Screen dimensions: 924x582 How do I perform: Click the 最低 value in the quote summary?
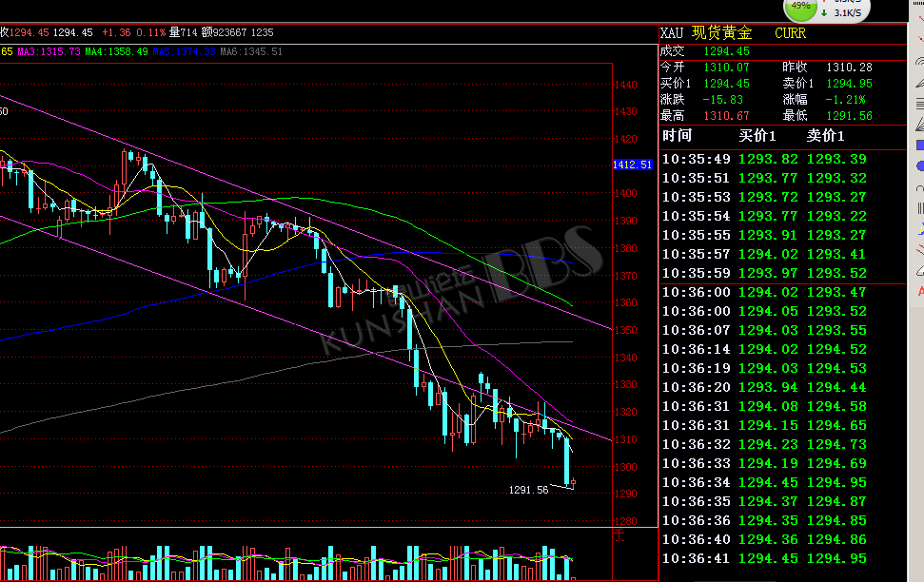pyautogui.click(x=849, y=115)
